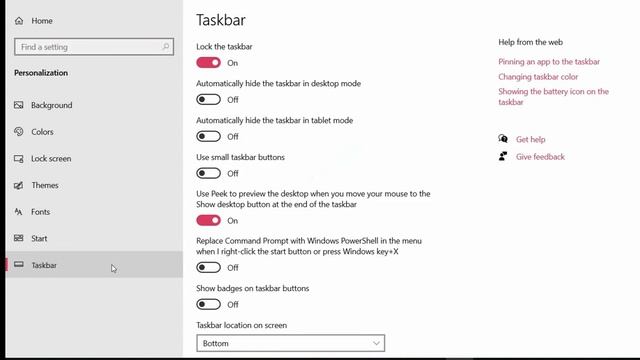This screenshot has height=360, width=640.
Task: Click the Themes brush icon
Action: point(18,185)
